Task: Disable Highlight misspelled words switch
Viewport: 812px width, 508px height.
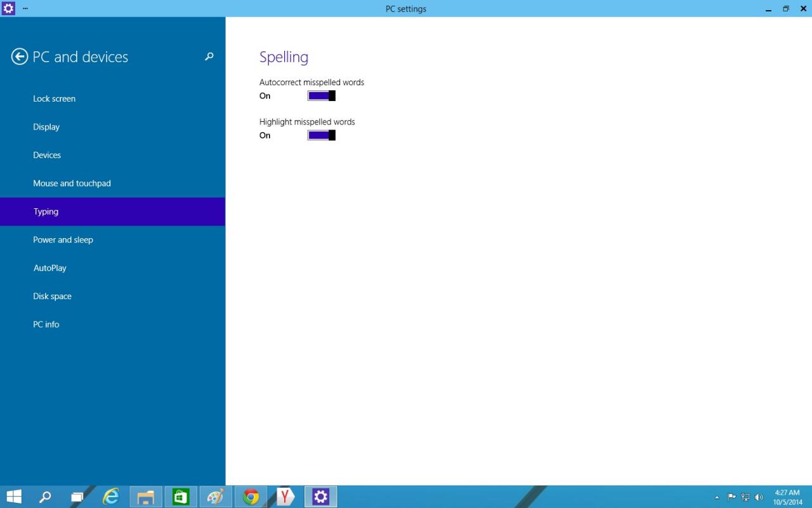Action: click(321, 135)
